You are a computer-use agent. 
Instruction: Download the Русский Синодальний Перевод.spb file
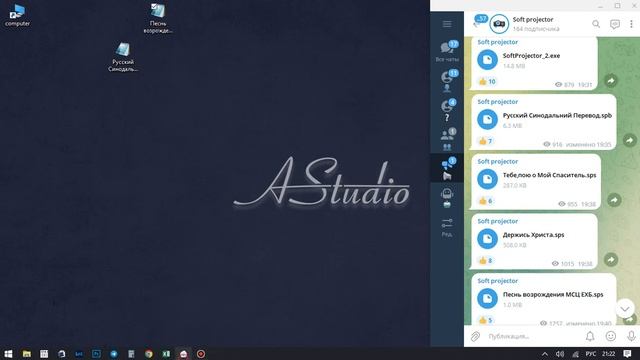point(487,120)
